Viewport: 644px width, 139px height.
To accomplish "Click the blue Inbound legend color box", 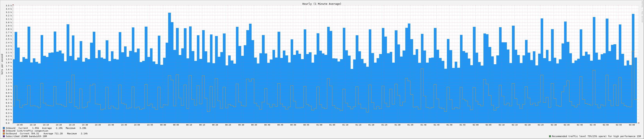I will click(x=4, y=128).
